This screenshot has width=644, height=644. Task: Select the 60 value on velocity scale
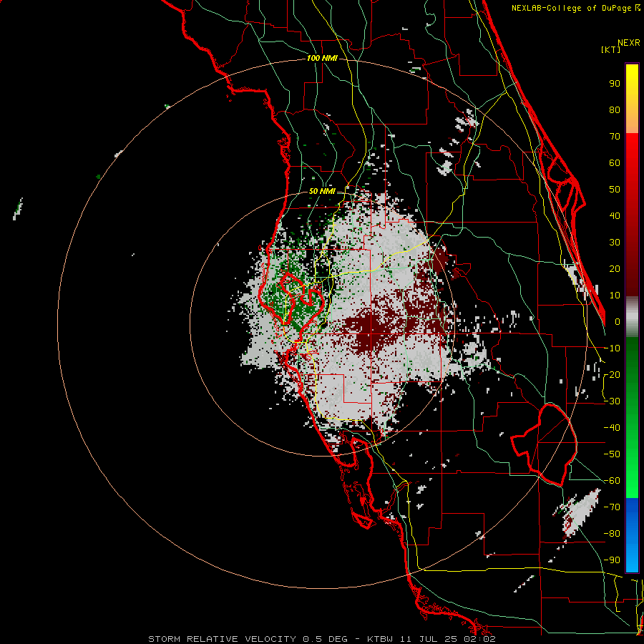tap(615, 162)
